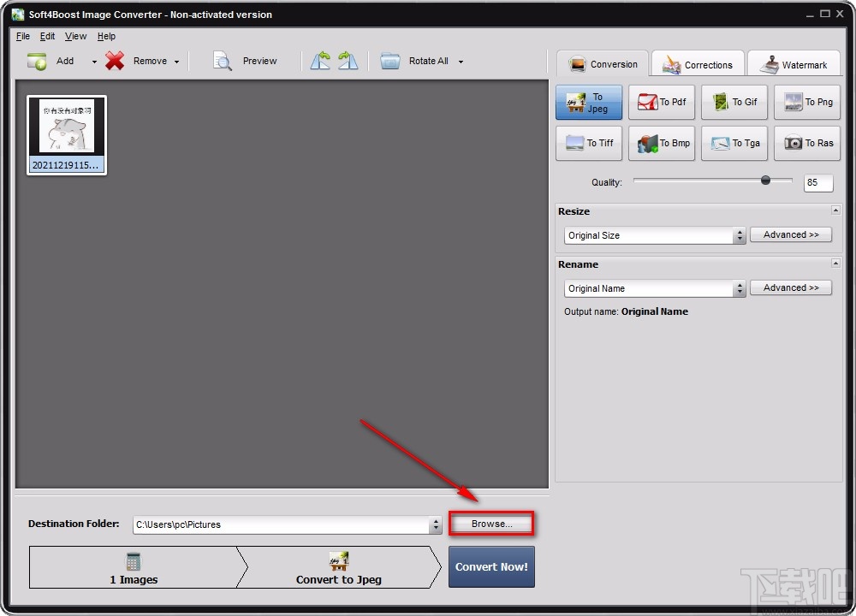Click the Quality value field showing 85
Screen dimensions: 856x616
tap(818, 183)
